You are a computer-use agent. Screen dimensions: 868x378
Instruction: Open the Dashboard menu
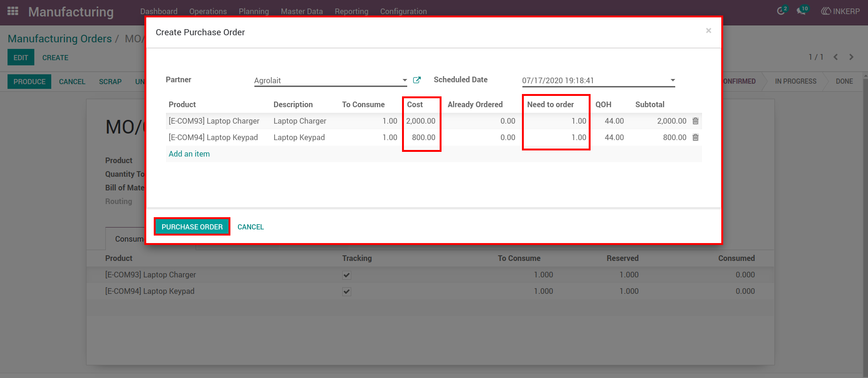[159, 11]
